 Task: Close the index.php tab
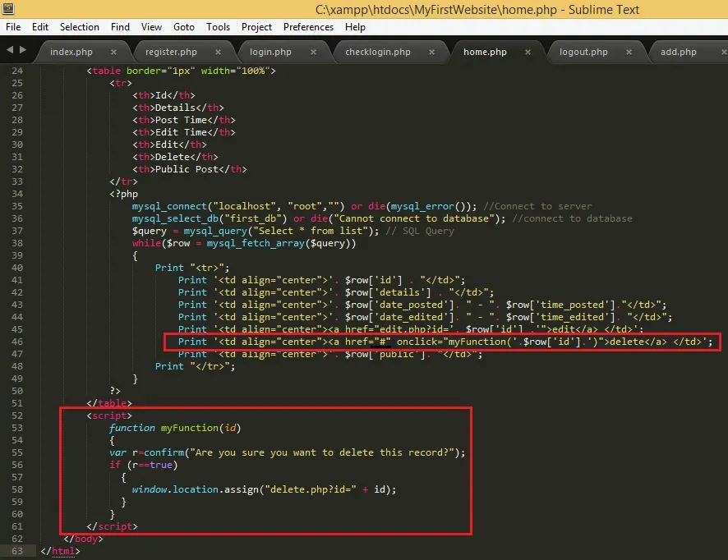[113, 52]
